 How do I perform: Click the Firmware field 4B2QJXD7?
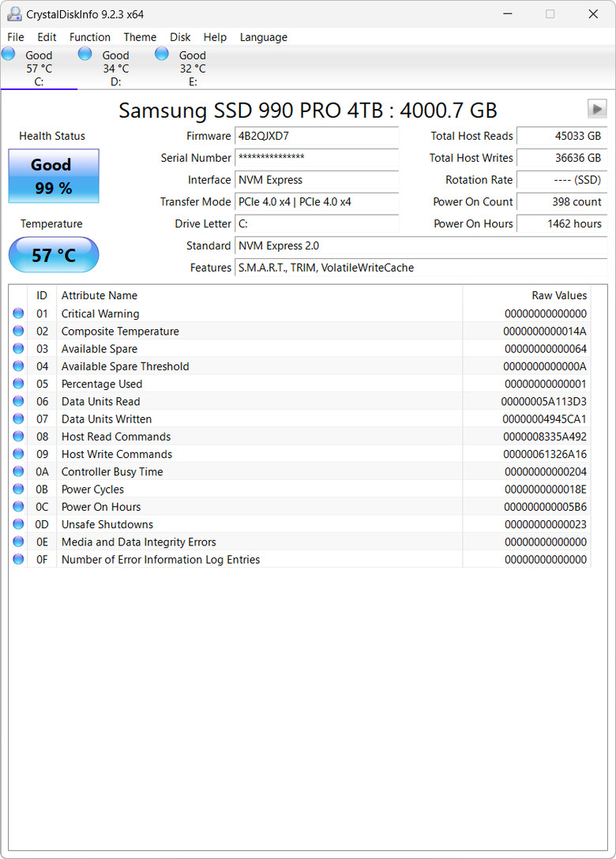(317, 136)
